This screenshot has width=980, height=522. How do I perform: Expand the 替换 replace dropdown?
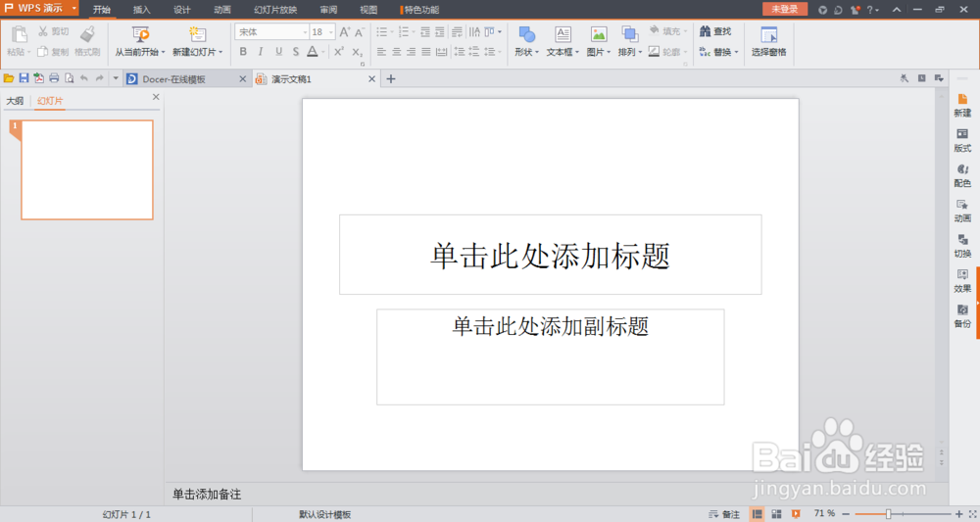[736, 53]
